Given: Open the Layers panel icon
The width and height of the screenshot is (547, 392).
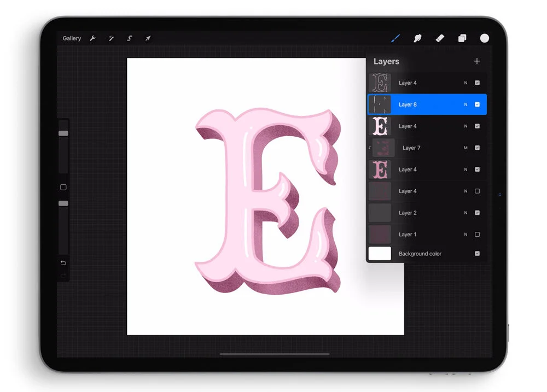Looking at the screenshot, I should (x=461, y=38).
